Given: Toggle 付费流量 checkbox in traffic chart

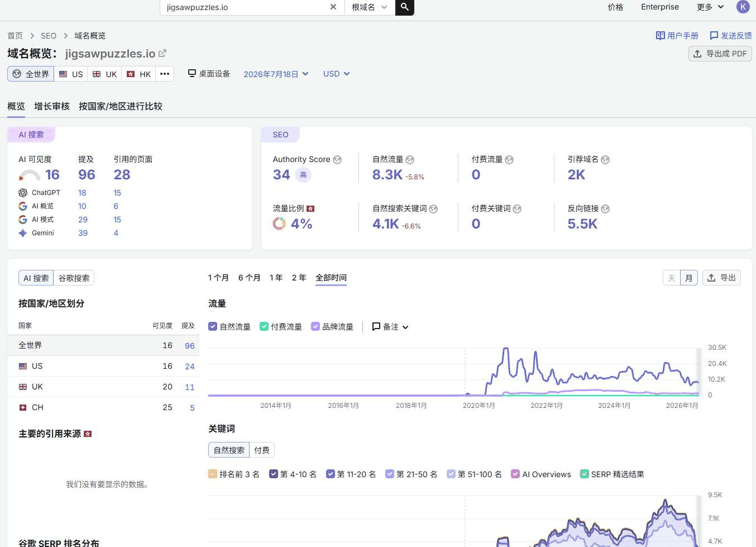Looking at the screenshot, I should pyautogui.click(x=264, y=327).
